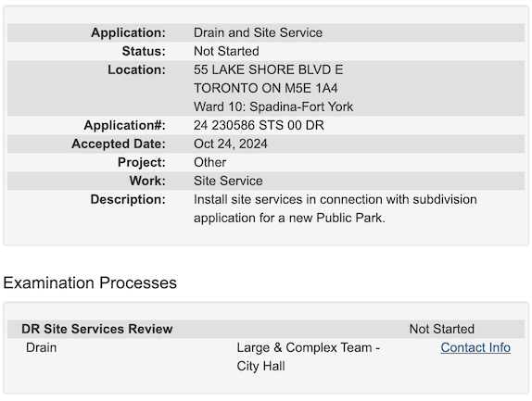Click the Project value Other

click(x=209, y=162)
